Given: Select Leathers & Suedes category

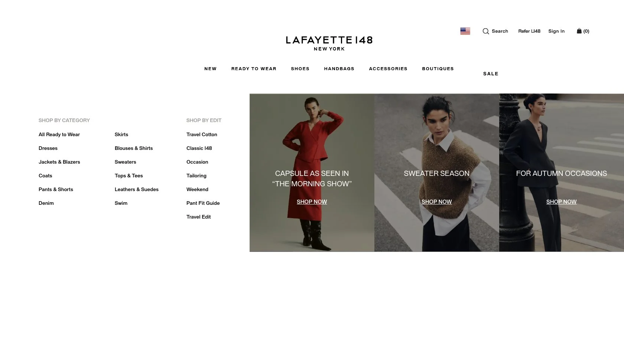Looking at the screenshot, I should pyautogui.click(x=137, y=189).
